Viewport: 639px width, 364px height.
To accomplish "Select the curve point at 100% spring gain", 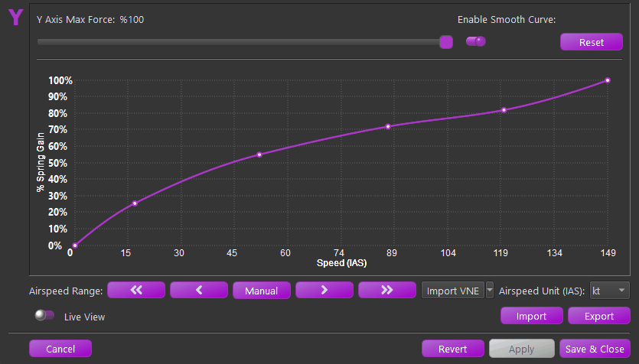I will coord(608,80).
